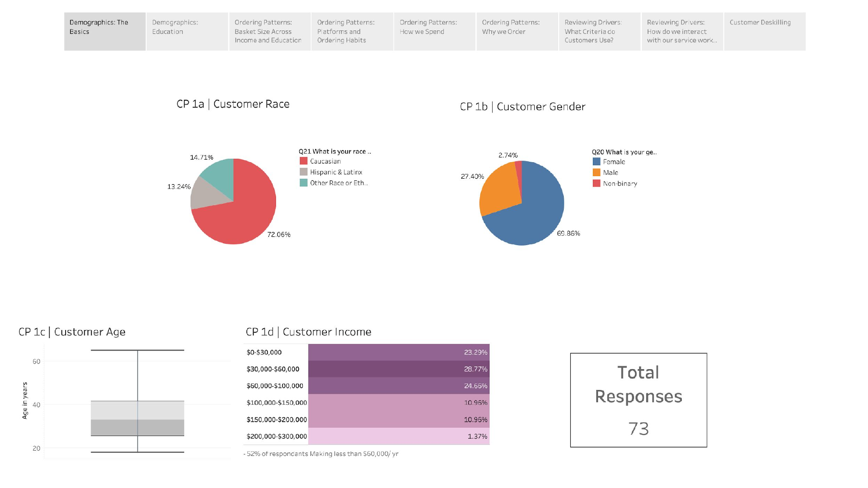Viewport: 868px width, 488px height.
Task: Switch to Platforms and Ordering Habits tab
Action: (352, 31)
